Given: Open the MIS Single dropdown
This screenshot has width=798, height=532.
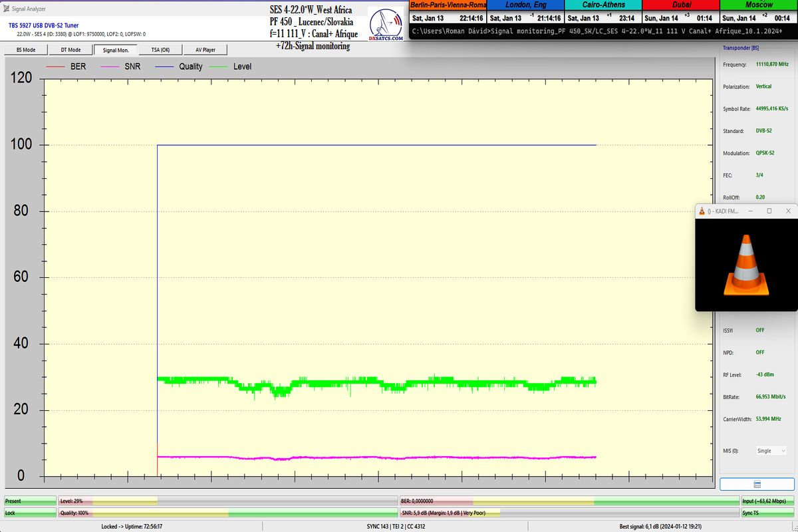Looking at the screenshot, I should pos(771,451).
